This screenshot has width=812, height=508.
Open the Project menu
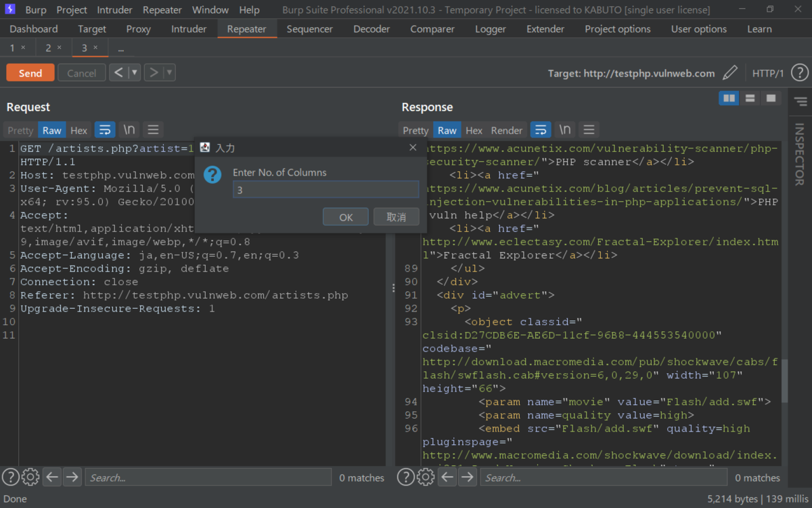tap(72, 9)
